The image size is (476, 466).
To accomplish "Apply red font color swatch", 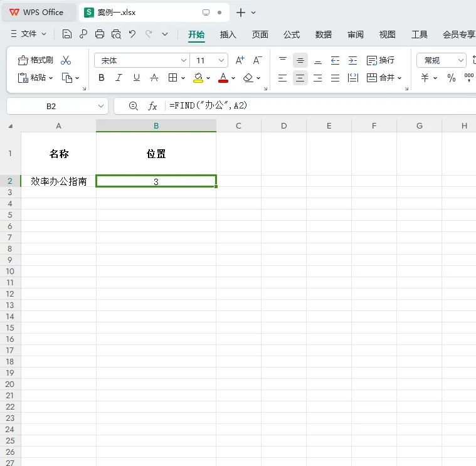I will pos(223,78).
